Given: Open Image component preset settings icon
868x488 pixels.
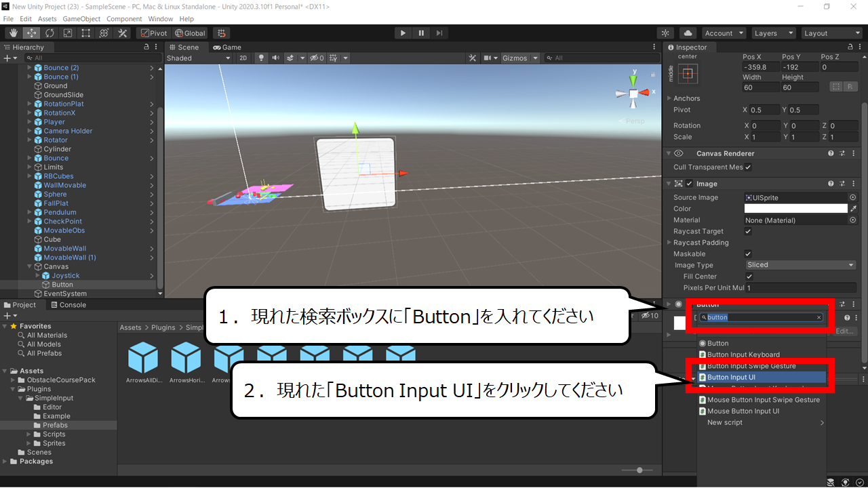Looking at the screenshot, I should tap(842, 184).
